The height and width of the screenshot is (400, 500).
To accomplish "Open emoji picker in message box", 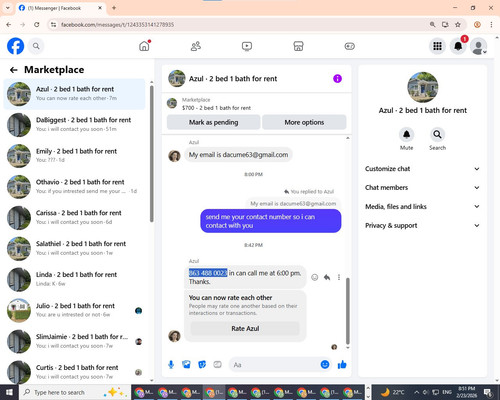I will (325, 365).
